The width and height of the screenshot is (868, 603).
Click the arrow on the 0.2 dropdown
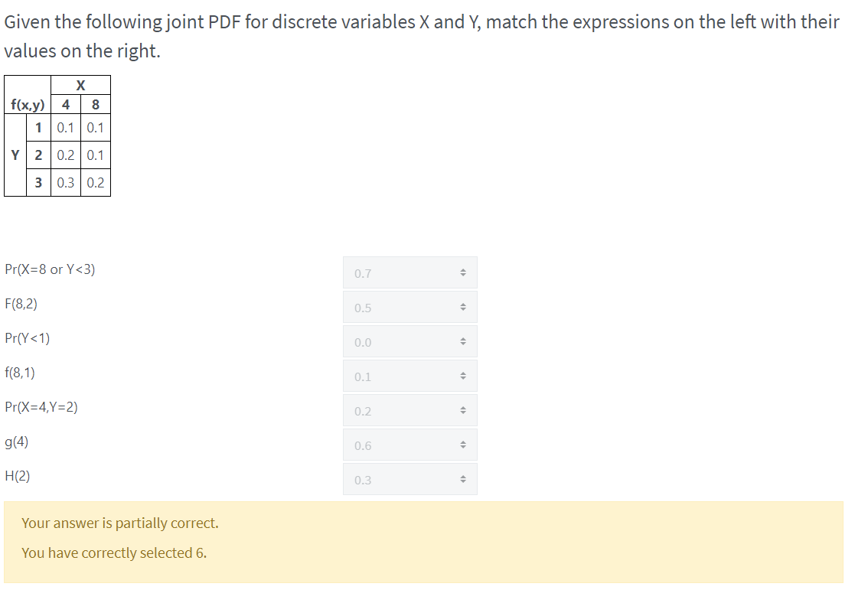[x=464, y=410]
